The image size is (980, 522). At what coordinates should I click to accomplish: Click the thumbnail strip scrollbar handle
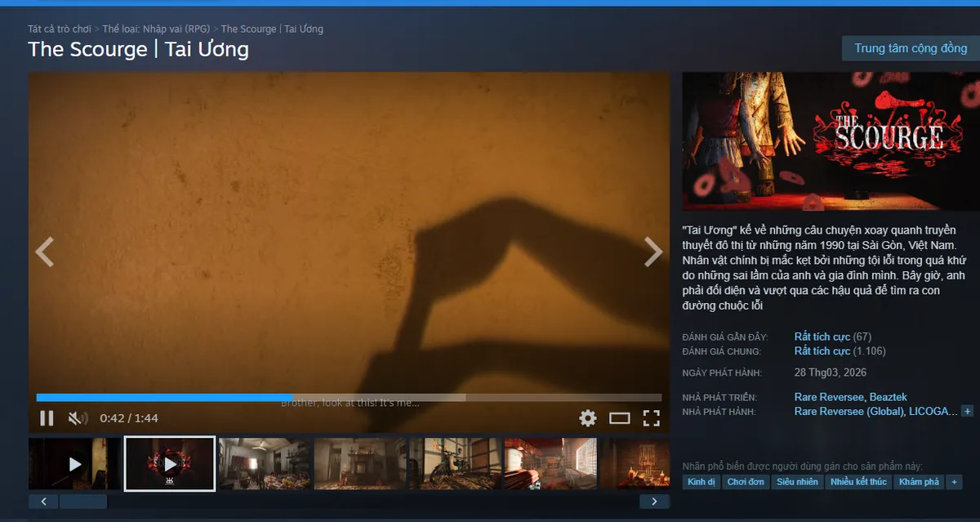[83, 502]
